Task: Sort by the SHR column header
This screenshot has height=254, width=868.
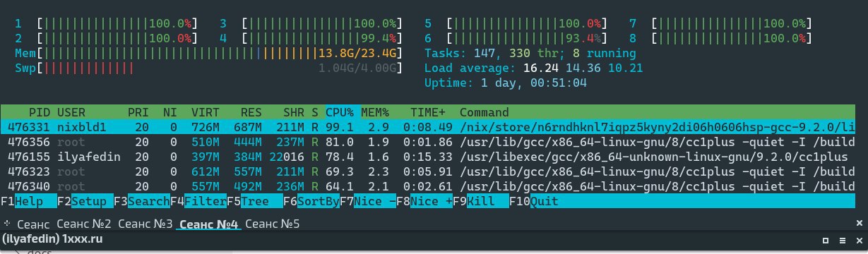Action: [293, 112]
